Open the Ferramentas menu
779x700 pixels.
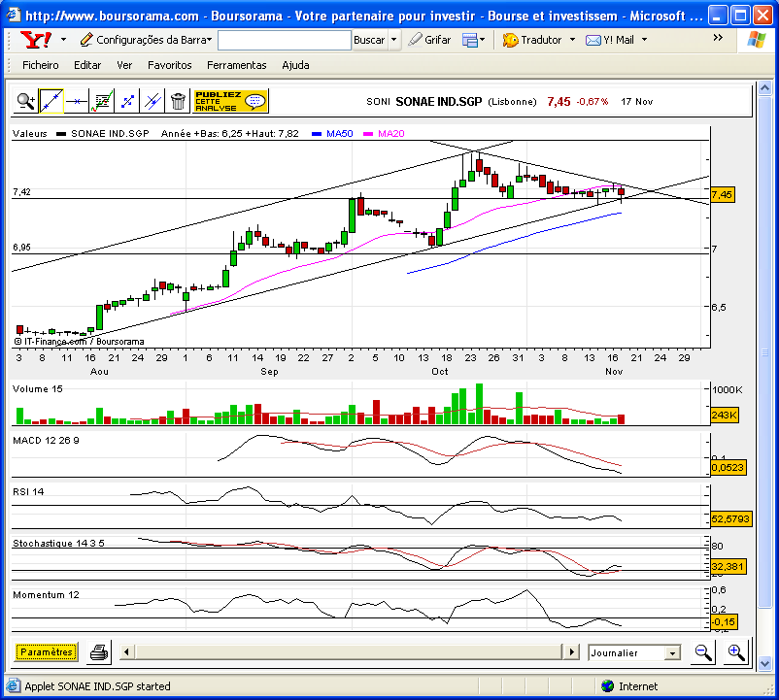[x=236, y=65]
